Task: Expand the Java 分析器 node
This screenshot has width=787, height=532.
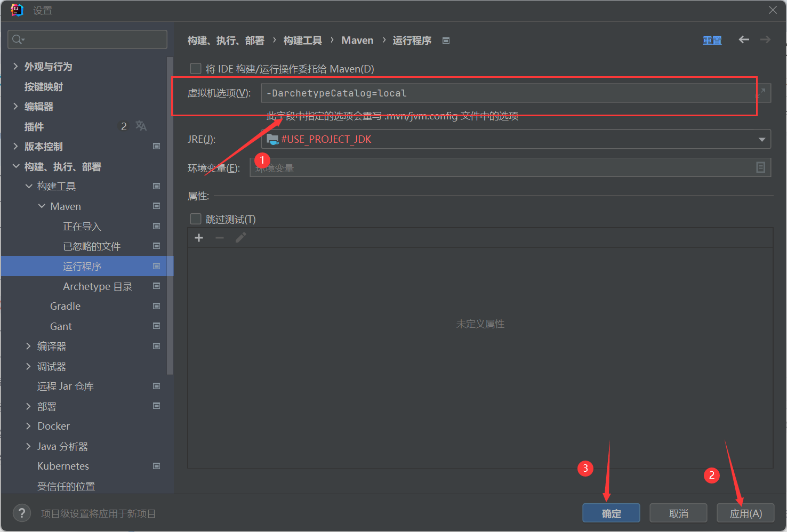Action: coord(29,446)
